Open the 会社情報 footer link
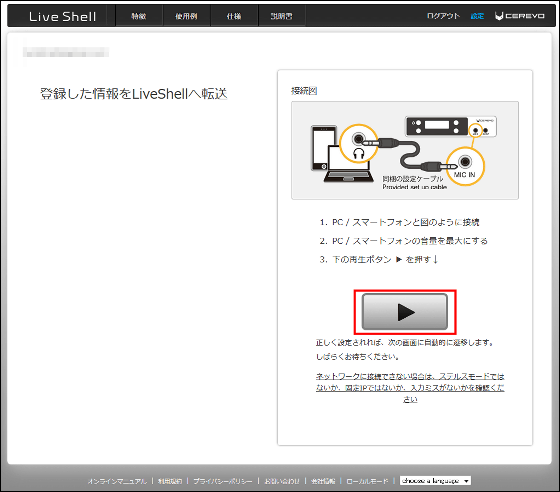The height and width of the screenshot is (492, 560). [323, 481]
